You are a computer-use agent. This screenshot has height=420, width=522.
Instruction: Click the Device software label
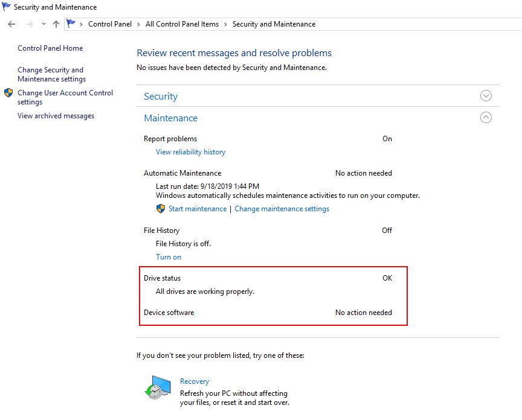(169, 313)
